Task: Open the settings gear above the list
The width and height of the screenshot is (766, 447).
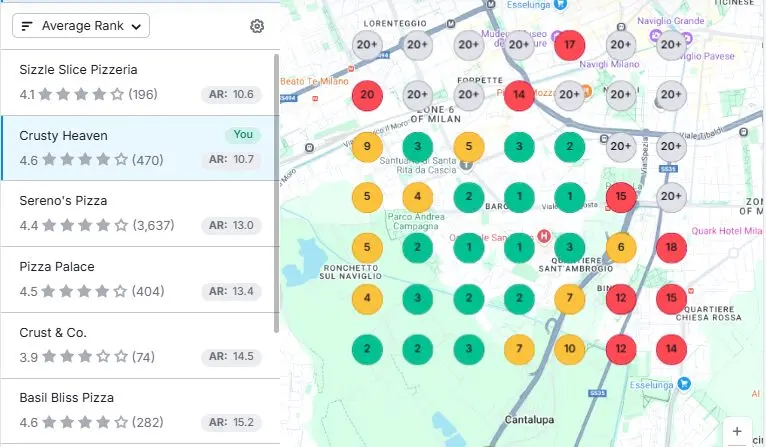Action: coord(257,26)
